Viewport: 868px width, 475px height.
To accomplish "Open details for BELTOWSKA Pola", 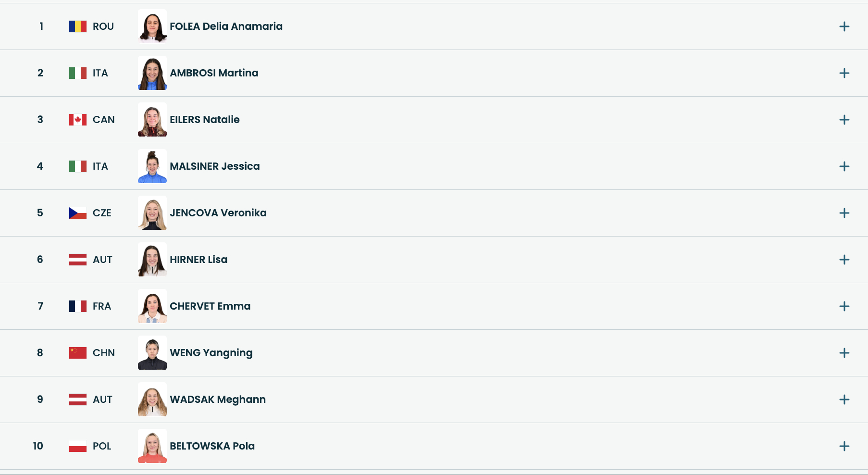I will [x=844, y=446].
